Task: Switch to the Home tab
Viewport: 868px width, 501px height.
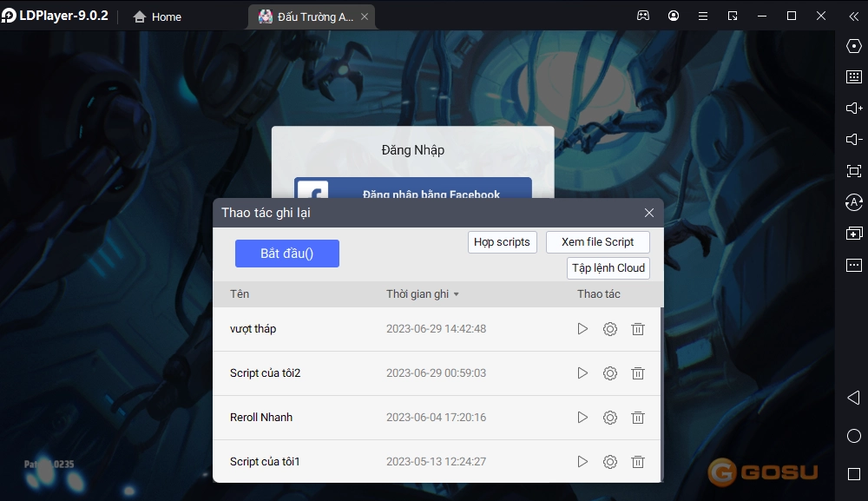Action: 157,16
